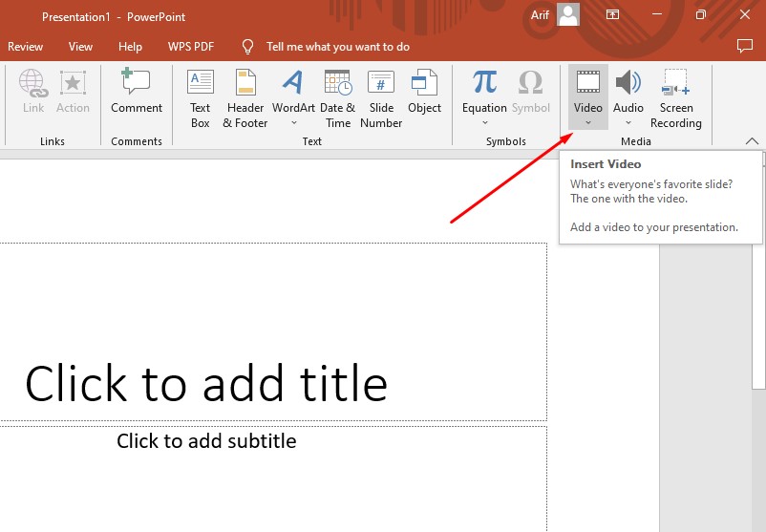Image resolution: width=766 pixels, height=532 pixels.
Task: Expand the WordArt dropdown arrow
Action: tap(293, 123)
